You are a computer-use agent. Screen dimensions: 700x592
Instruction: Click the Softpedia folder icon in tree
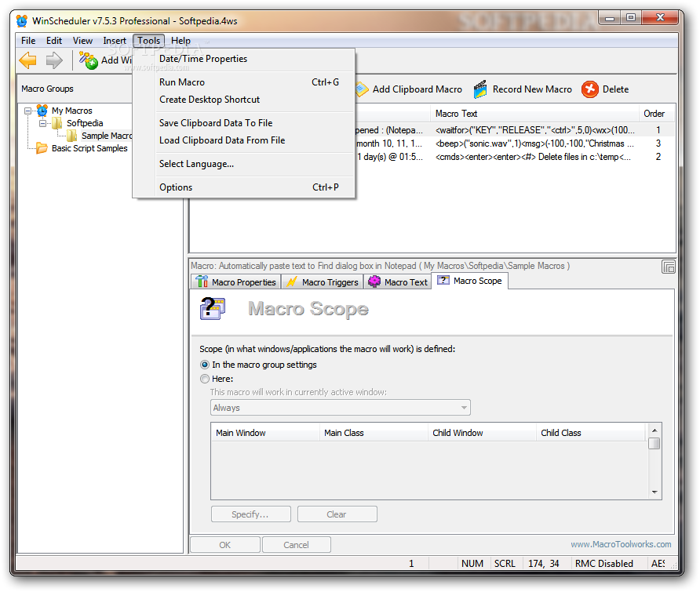click(57, 122)
